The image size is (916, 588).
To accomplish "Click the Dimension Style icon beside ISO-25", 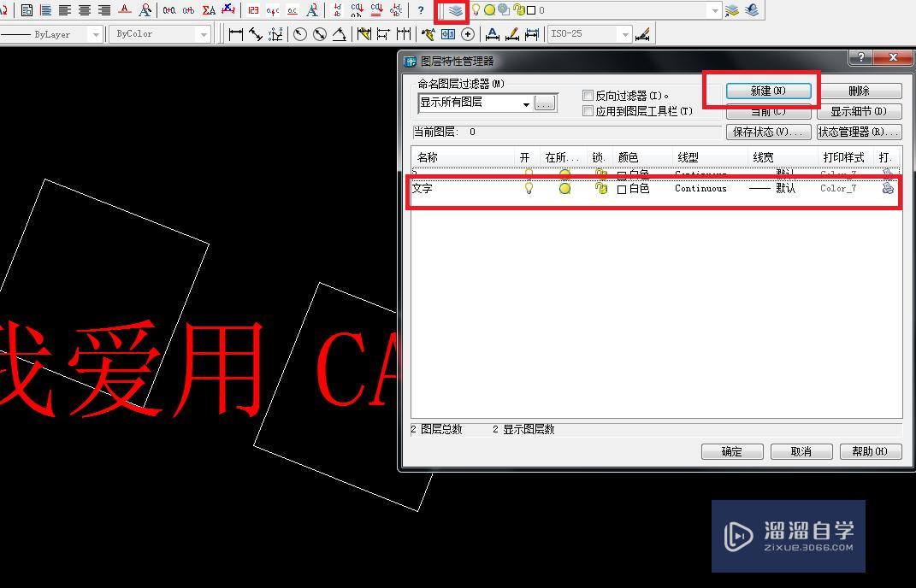I will coord(644,34).
